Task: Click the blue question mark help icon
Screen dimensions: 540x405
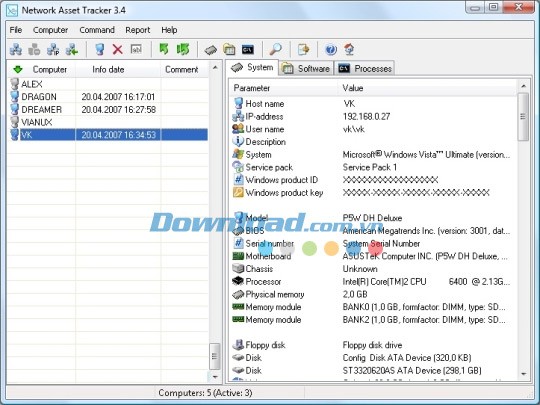Action: pyautogui.click(x=331, y=50)
